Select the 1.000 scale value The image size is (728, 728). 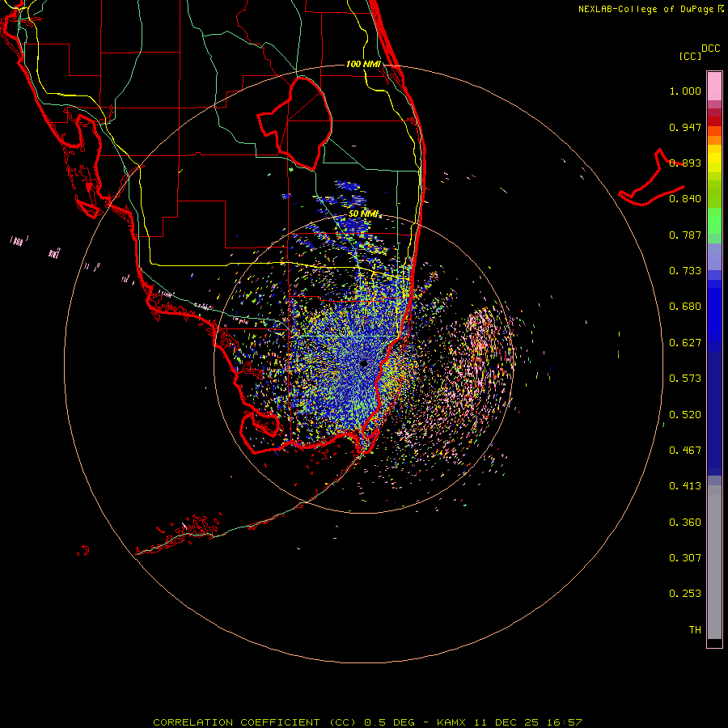(x=685, y=91)
